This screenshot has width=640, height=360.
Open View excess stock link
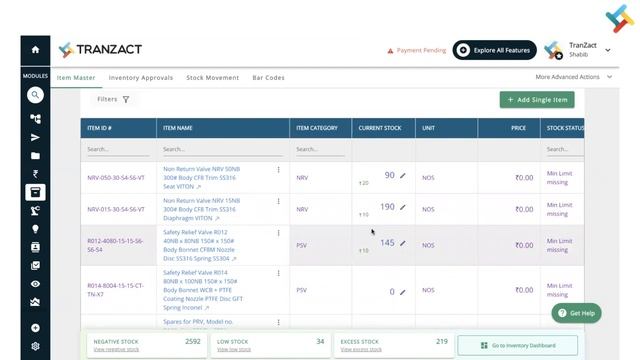pyautogui.click(x=361, y=350)
